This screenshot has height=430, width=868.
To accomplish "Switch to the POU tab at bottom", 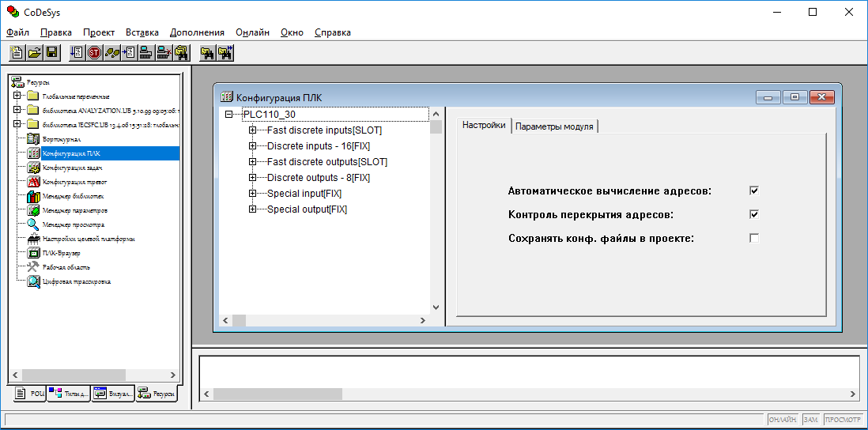I will click(x=31, y=393).
